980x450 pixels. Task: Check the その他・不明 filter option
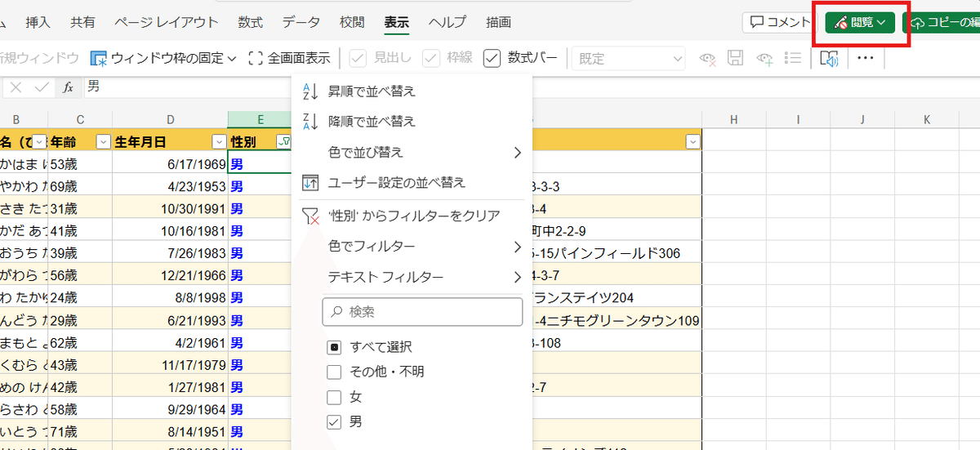(x=334, y=372)
